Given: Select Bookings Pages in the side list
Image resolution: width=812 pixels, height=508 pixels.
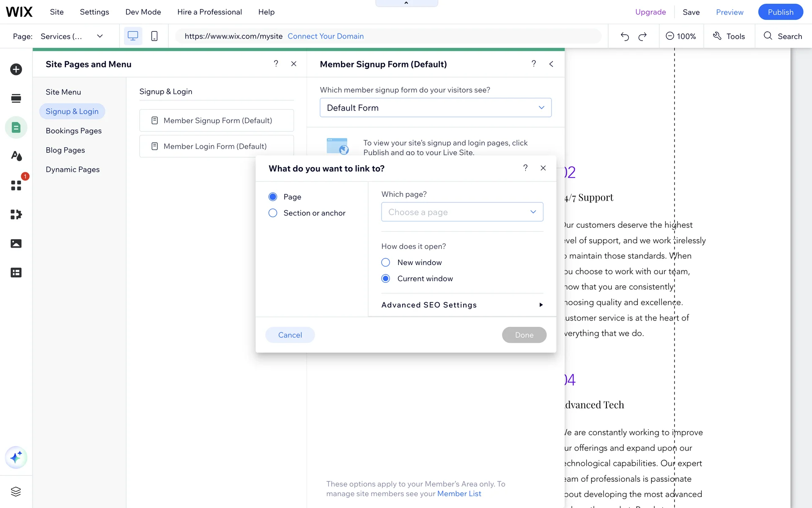Looking at the screenshot, I should 74,131.
